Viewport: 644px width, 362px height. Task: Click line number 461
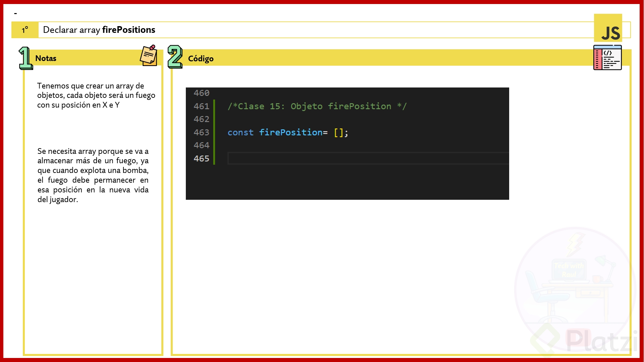pyautogui.click(x=201, y=106)
